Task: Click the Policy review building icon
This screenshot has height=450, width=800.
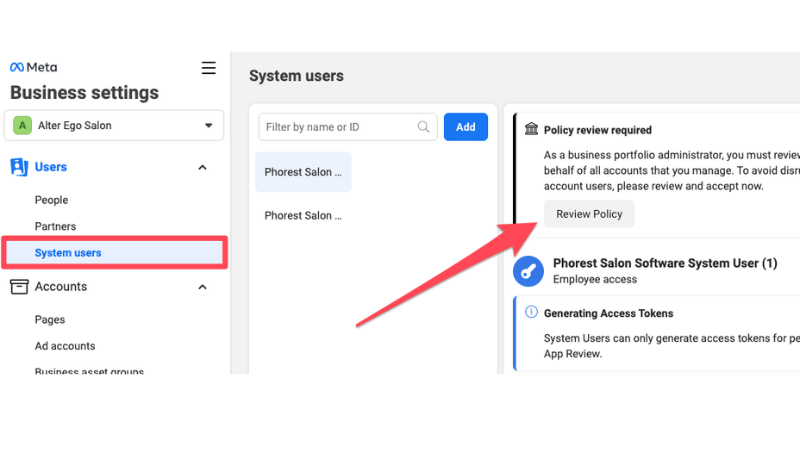Action: [531, 130]
